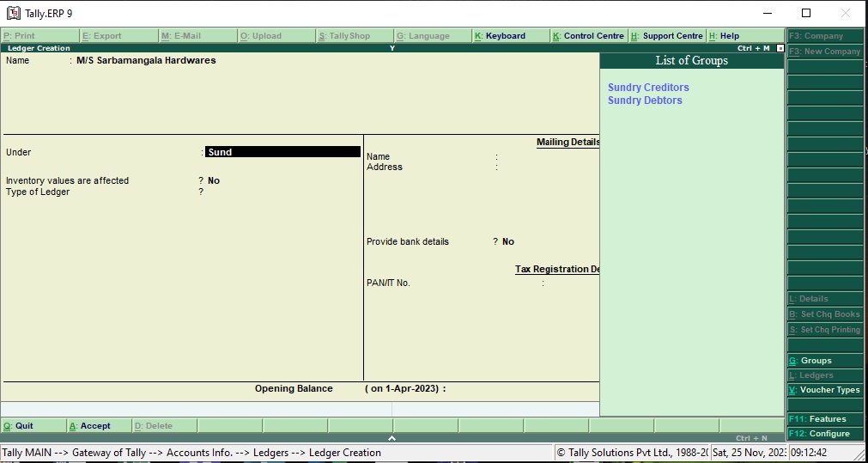Click the Accept button
Viewport: 868px width, 463px height.
pyautogui.click(x=99, y=426)
